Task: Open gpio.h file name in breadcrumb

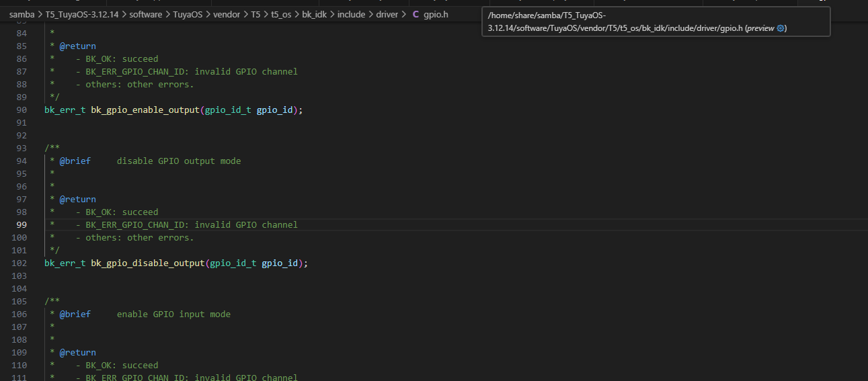Action: pos(436,14)
